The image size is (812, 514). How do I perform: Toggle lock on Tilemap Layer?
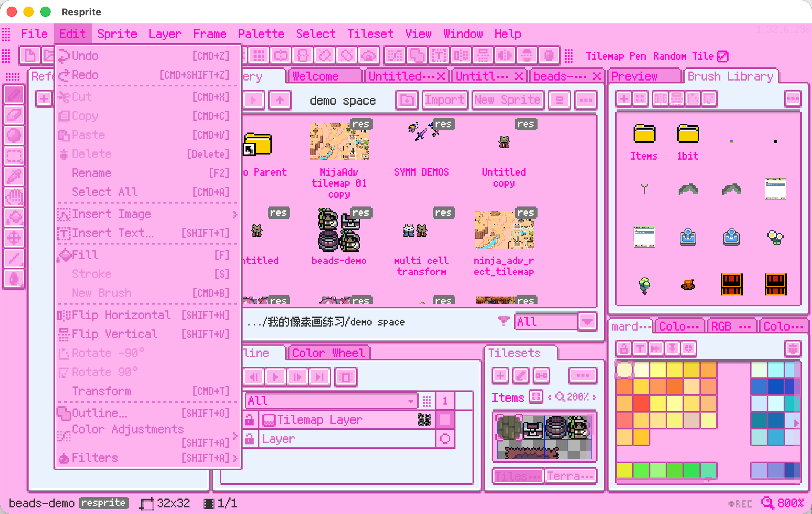(x=250, y=420)
